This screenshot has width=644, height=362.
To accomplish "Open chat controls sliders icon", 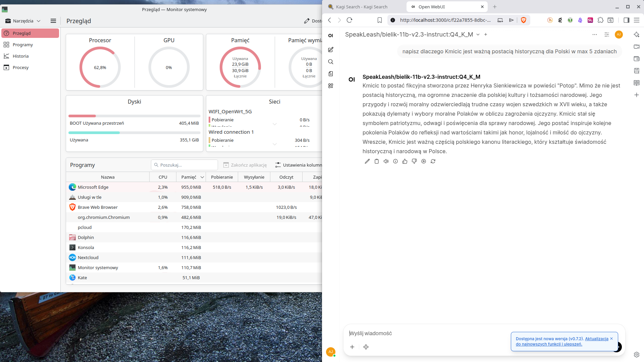I will tap(606, 35).
